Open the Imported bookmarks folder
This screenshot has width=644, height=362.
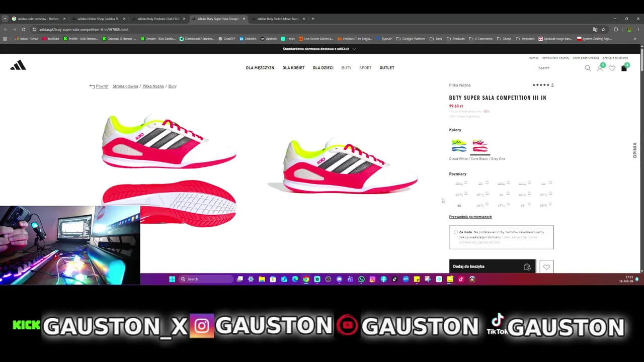[x=525, y=39]
